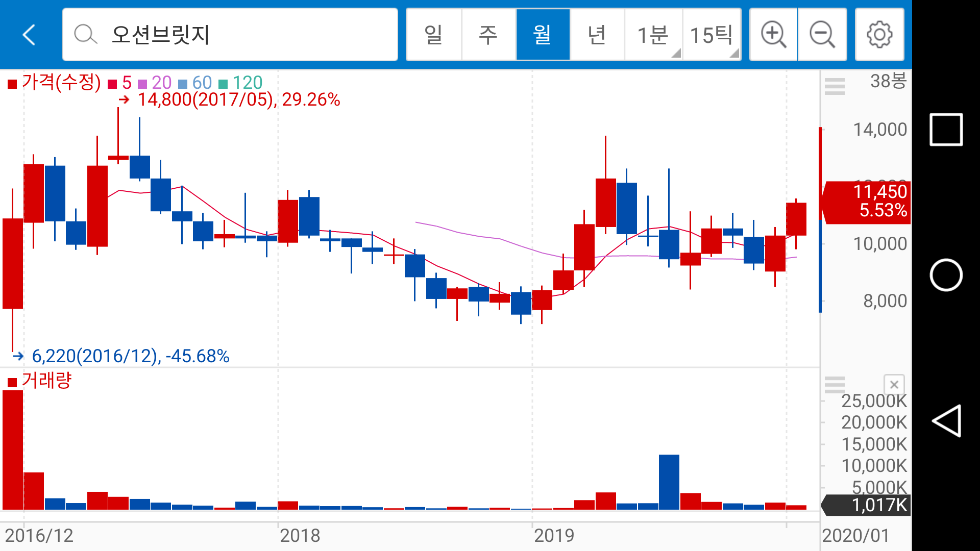Tap the 25,000K volume axis label
The height and width of the screenshot is (551, 980).
pos(874,401)
